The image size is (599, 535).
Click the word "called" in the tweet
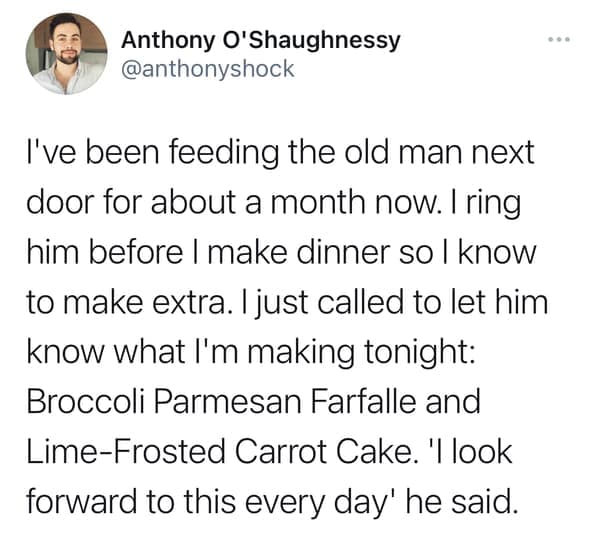[x=360, y=303]
